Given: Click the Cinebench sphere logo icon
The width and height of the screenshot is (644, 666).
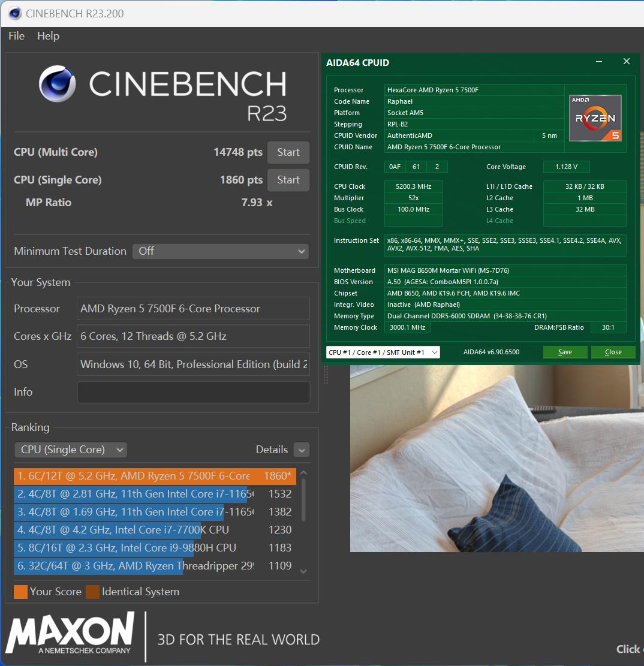Looking at the screenshot, I should 58,84.
